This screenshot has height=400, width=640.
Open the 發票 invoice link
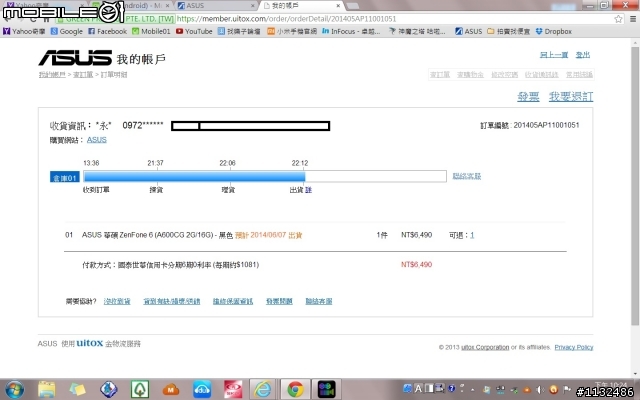[528, 97]
